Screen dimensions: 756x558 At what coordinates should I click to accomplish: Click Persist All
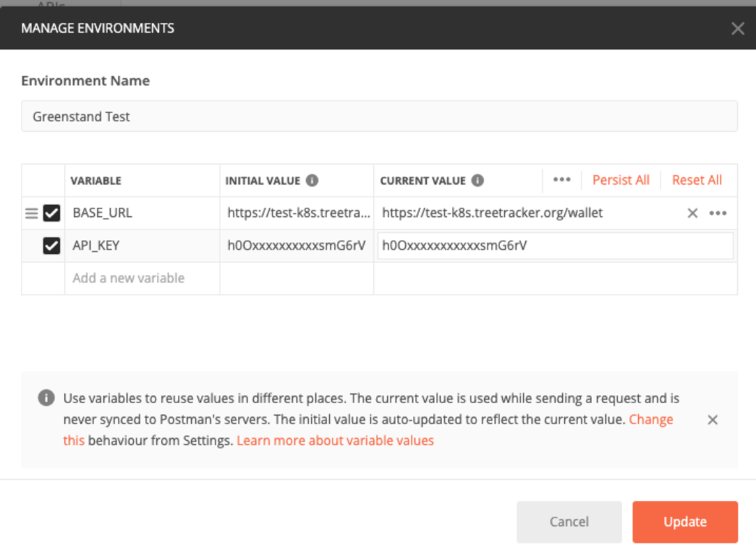[x=621, y=180]
